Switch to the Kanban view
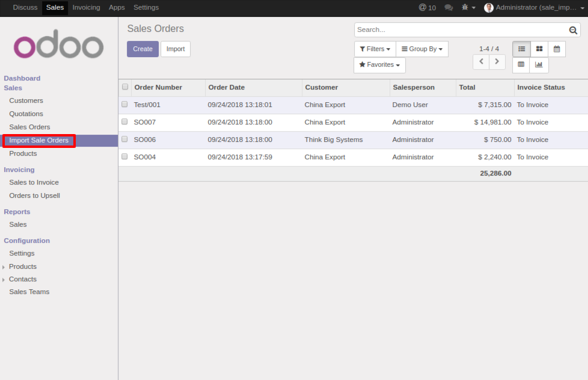Image resolution: width=588 pixels, height=380 pixels. tap(539, 49)
